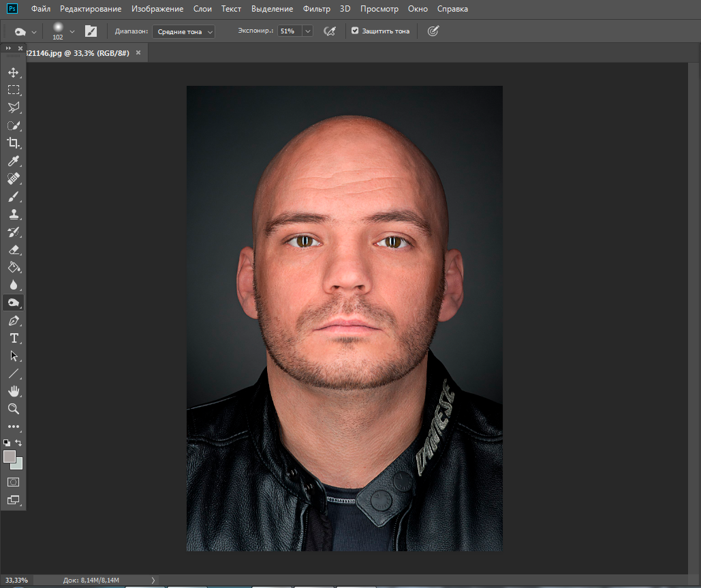Screen dimensions: 701x588
Task: Select the History Brush tool
Action: point(14,232)
